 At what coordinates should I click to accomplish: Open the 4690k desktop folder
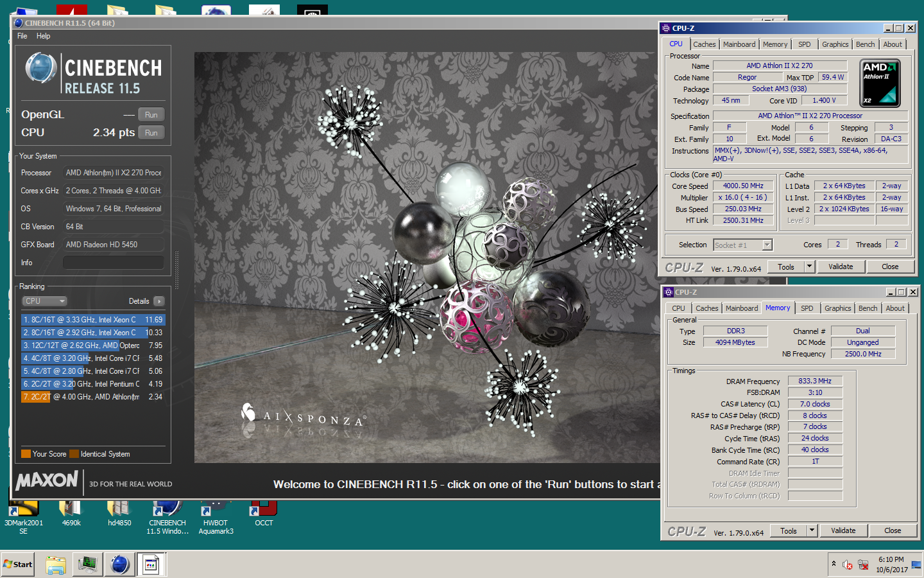click(71, 514)
